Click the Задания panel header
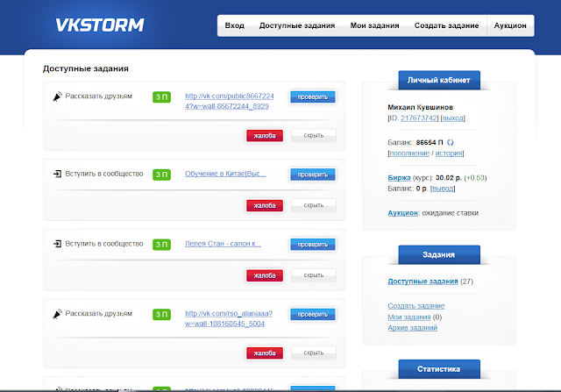561x392 pixels. (x=439, y=254)
